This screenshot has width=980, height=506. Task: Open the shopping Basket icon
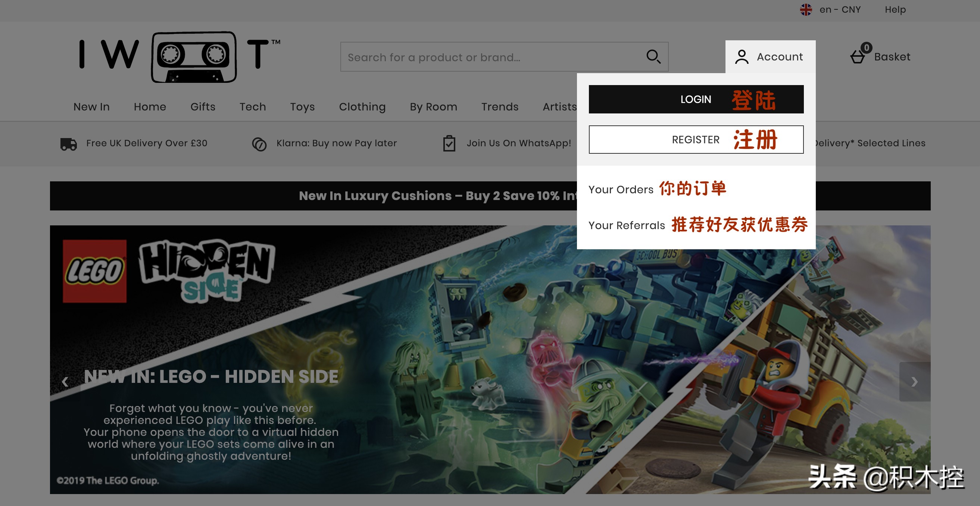[858, 57]
